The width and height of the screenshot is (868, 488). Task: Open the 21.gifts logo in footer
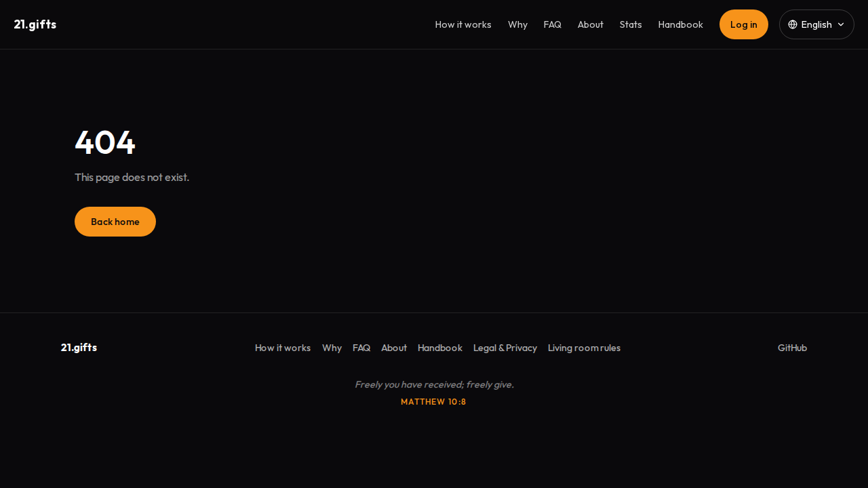pos(79,348)
